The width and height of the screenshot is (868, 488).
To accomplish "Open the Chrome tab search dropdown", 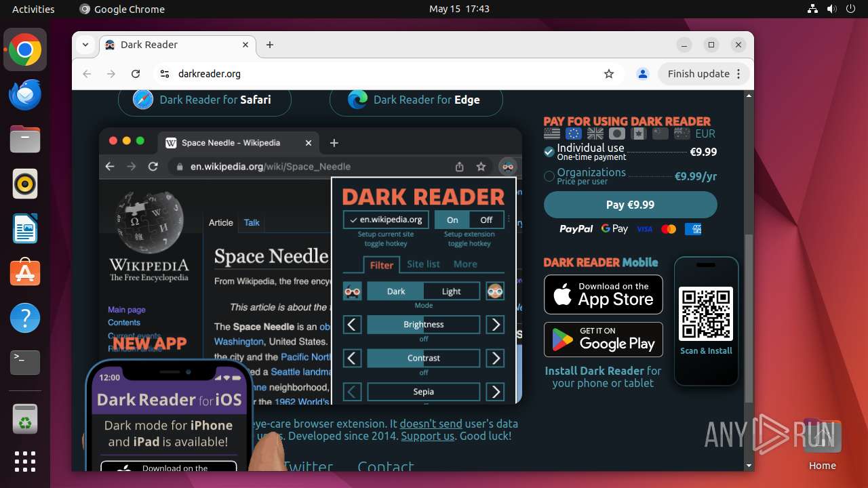I will [85, 45].
